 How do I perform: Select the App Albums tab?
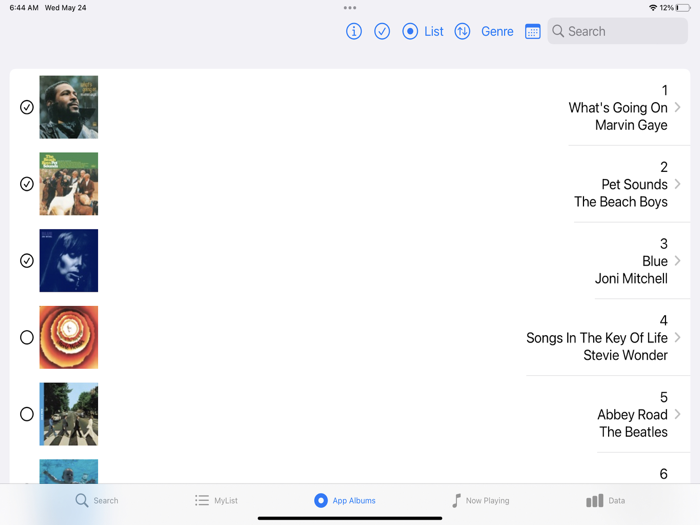click(345, 500)
